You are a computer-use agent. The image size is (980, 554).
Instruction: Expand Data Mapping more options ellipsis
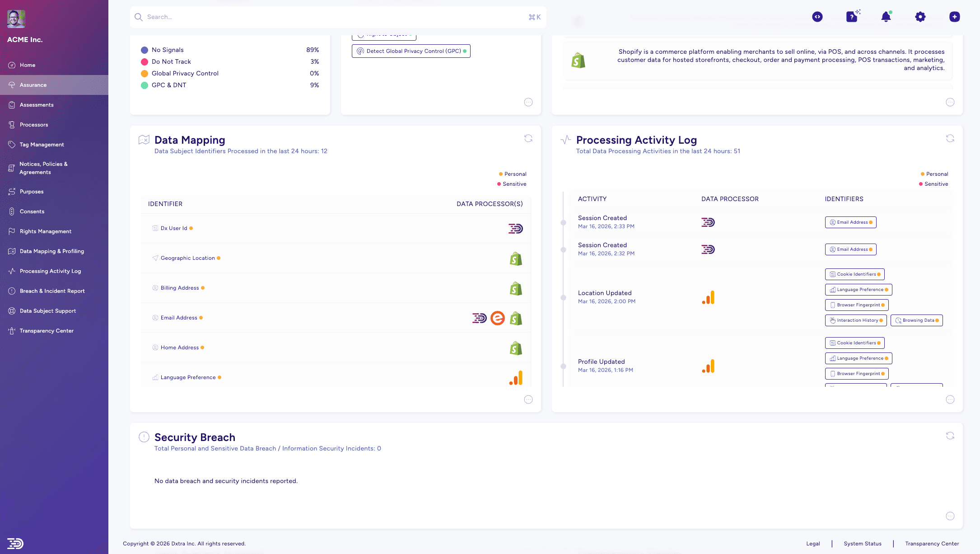(528, 399)
